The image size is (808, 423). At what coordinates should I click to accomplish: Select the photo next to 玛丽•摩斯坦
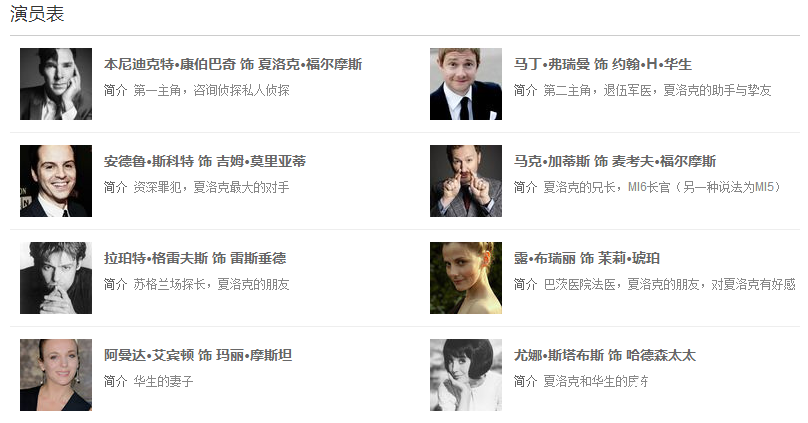[x=56, y=375]
